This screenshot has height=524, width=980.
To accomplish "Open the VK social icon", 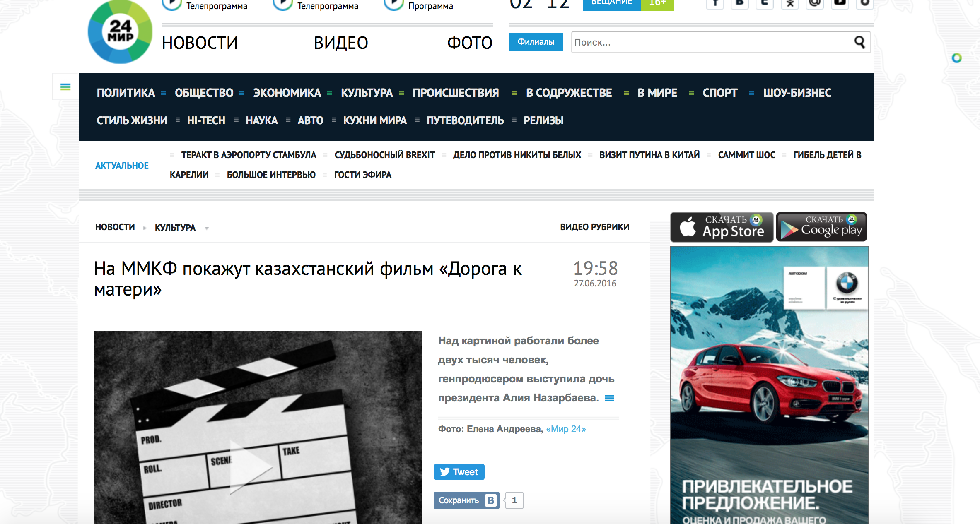I will pos(740,3).
